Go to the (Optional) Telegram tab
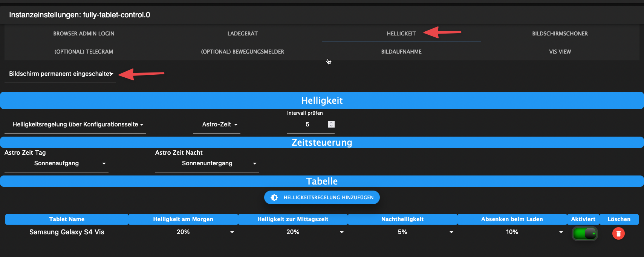 pyautogui.click(x=84, y=52)
